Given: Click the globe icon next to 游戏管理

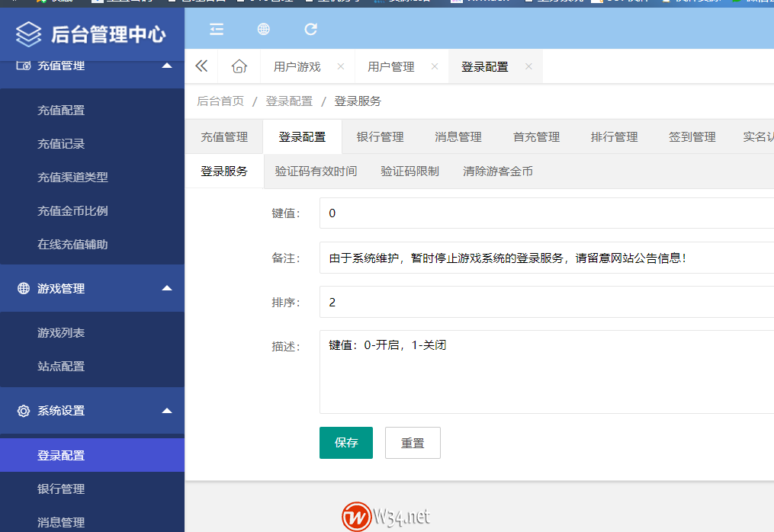Looking at the screenshot, I should tap(24, 289).
